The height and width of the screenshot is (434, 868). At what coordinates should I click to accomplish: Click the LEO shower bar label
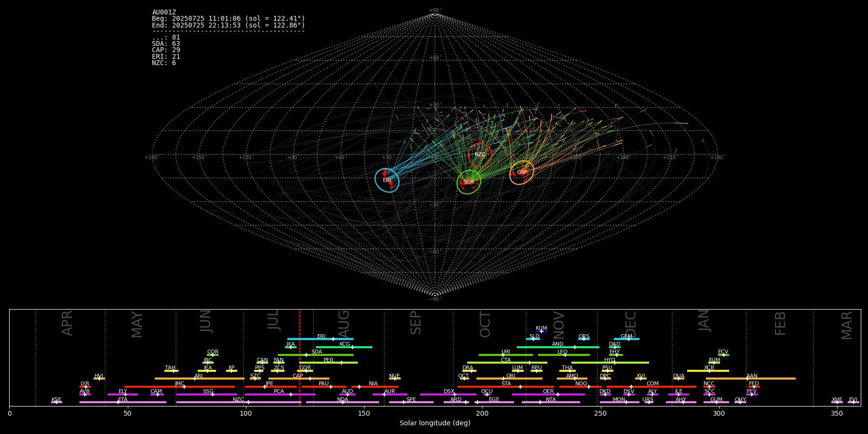(563, 352)
